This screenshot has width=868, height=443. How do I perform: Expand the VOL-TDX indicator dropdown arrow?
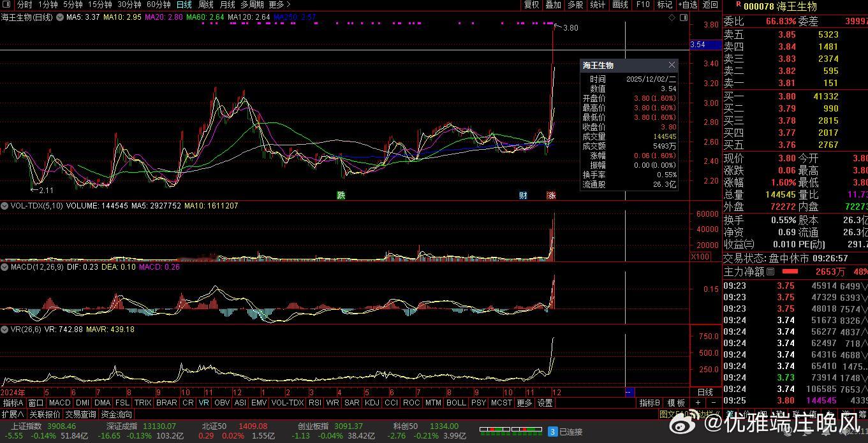[x=4, y=206]
